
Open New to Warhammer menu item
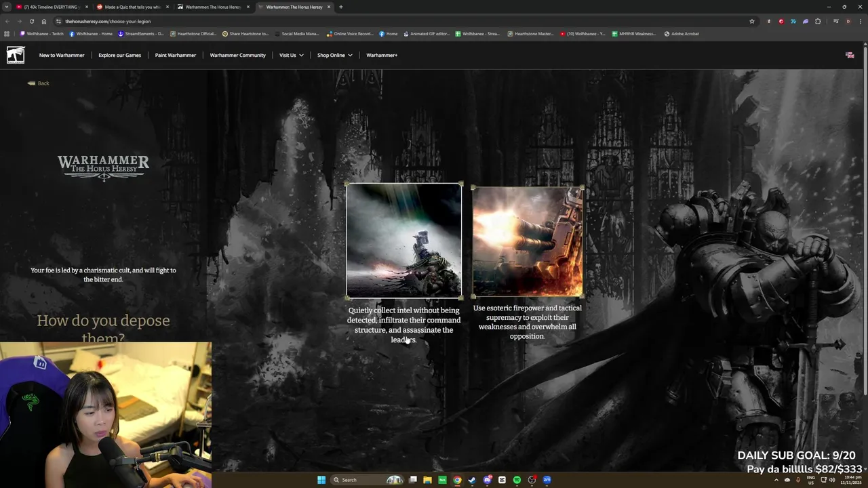(62, 55)
